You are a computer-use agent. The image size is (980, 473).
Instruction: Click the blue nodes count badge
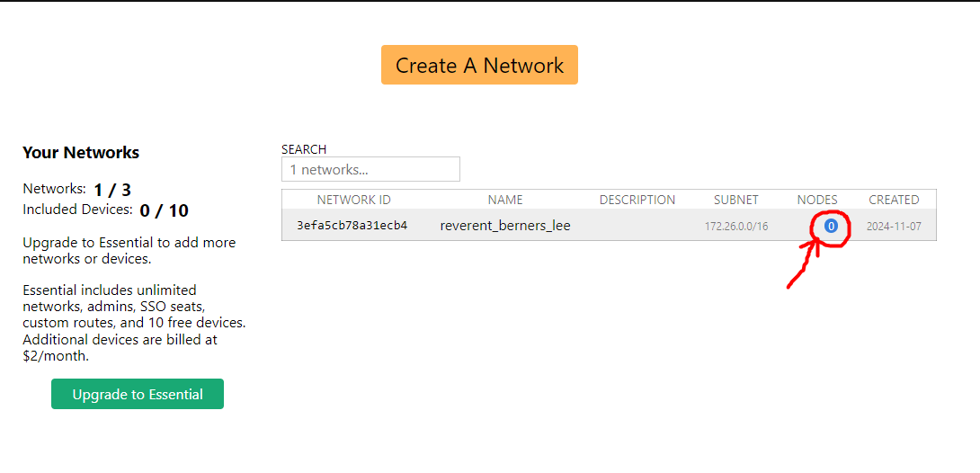click(831, 227)
